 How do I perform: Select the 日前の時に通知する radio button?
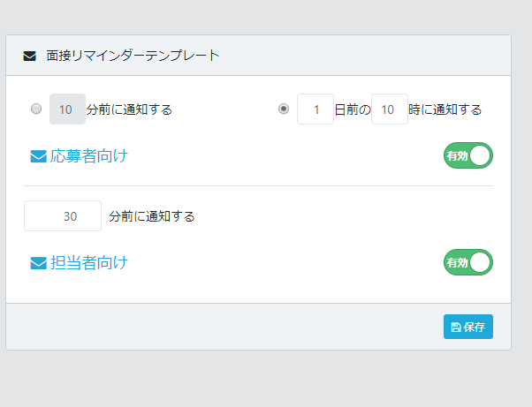tap(284, 109)
